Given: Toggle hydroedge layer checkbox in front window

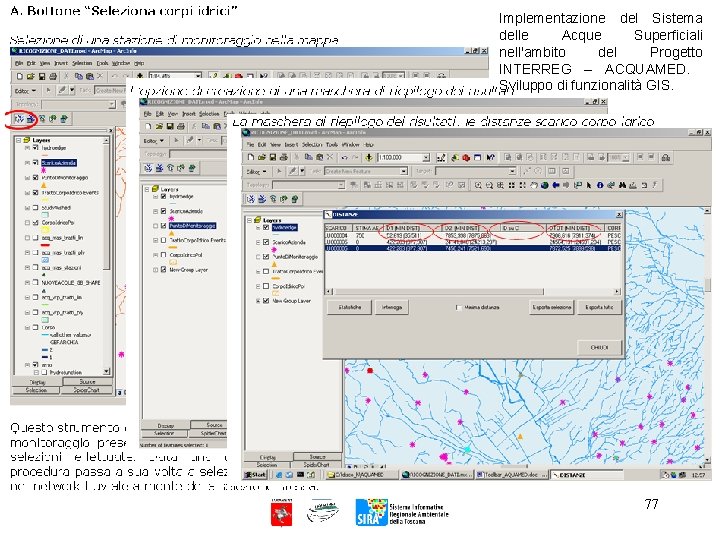Looking at the screenshot, I should coord(266,227).
